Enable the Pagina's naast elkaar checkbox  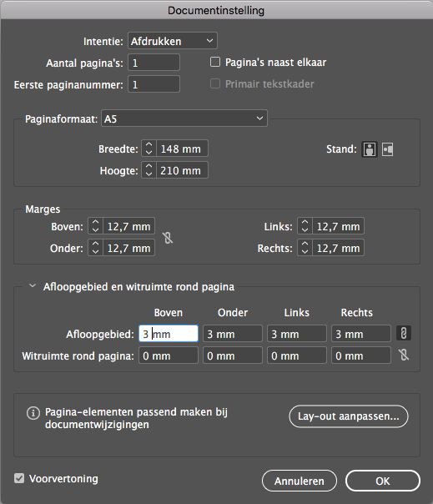pyautogui.click(x=215, y=62)
